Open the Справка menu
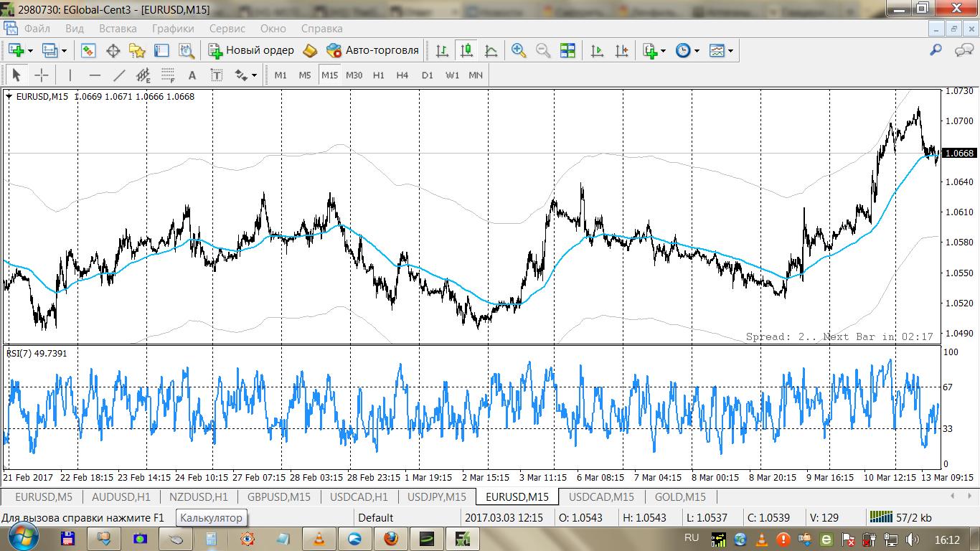Viewport: 980px width, 551px height. 321,29
